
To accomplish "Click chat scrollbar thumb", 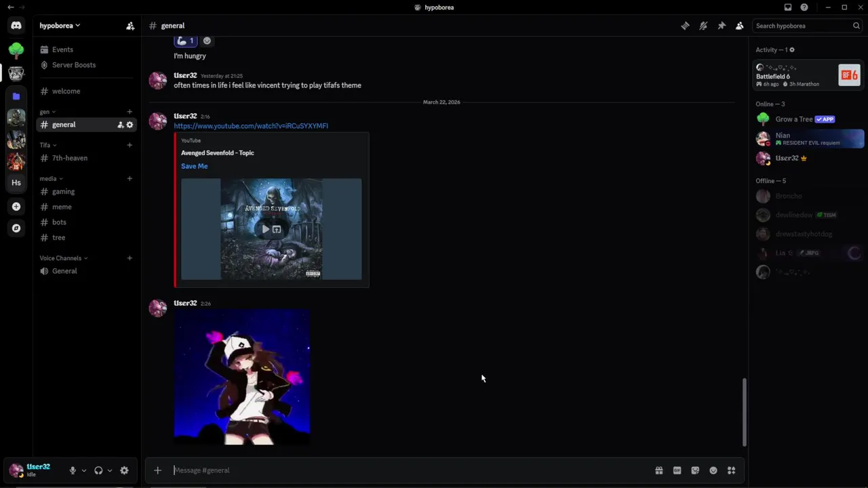I will coord(744,412).
